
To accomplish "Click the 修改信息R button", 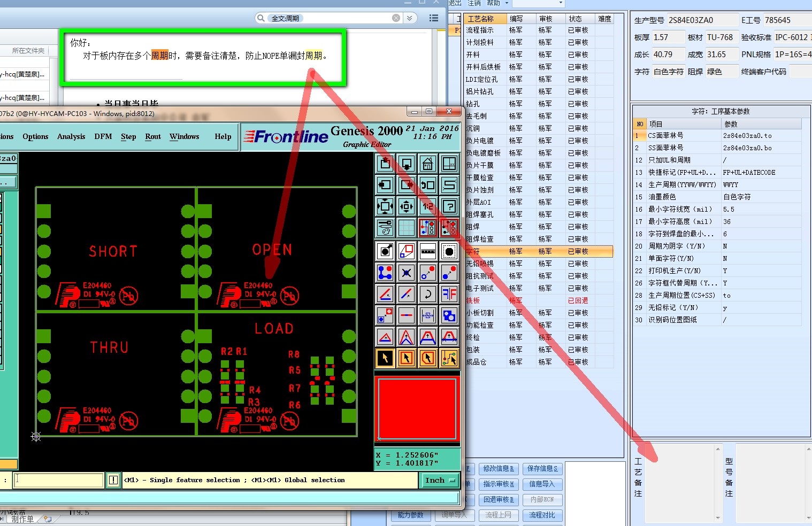I will click(x=499, y=469).
